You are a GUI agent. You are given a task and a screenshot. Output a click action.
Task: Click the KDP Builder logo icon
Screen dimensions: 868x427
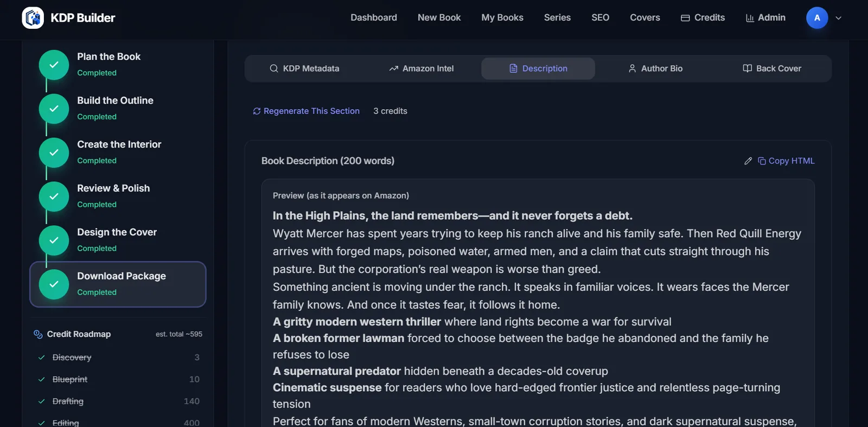(x=33, y=18)
